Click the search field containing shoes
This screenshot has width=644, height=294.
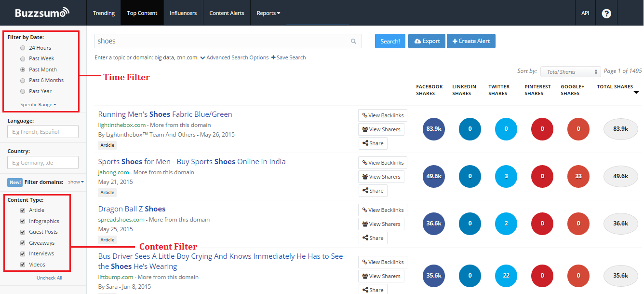[x=228, y=41]
